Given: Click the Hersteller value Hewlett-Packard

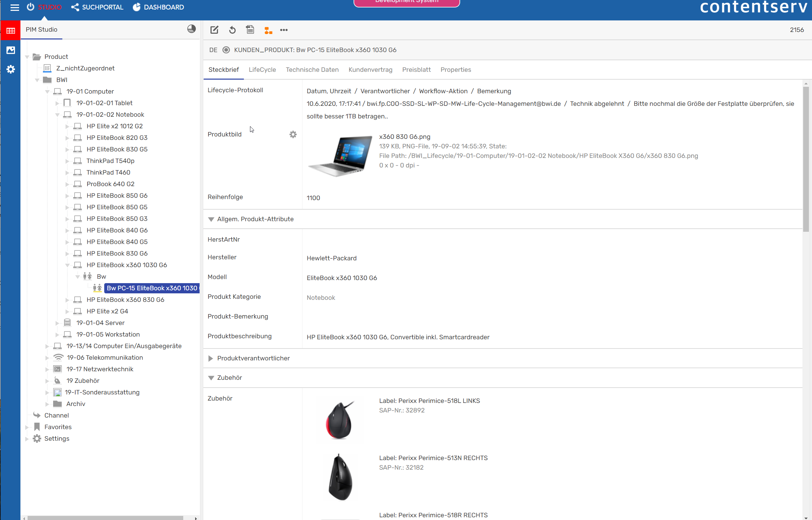Looking at the screenshot, I should point(331,258).
